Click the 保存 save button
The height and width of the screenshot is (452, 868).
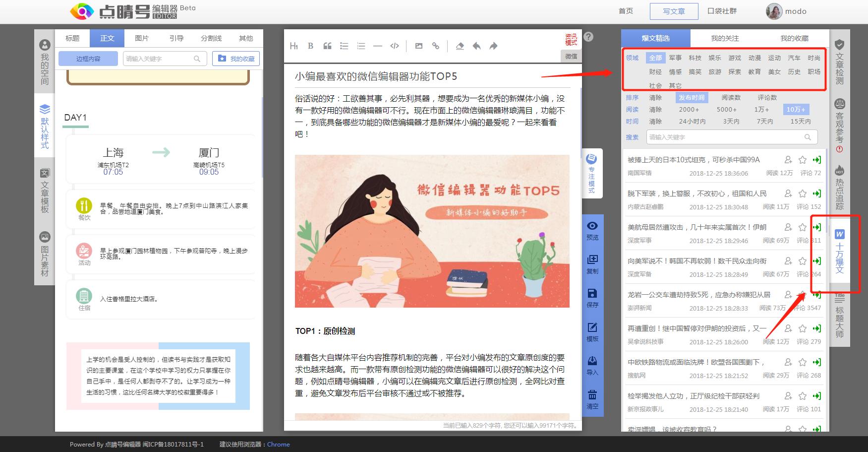(x=592, y=299)
